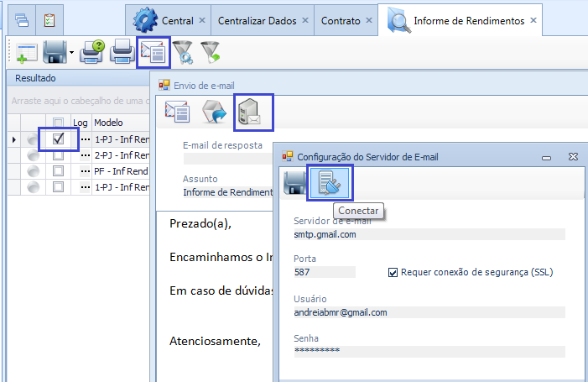Toggle Requer conexão de segurança (SSL)
This screenshot has height=382, width=588.
click(393, 272)
